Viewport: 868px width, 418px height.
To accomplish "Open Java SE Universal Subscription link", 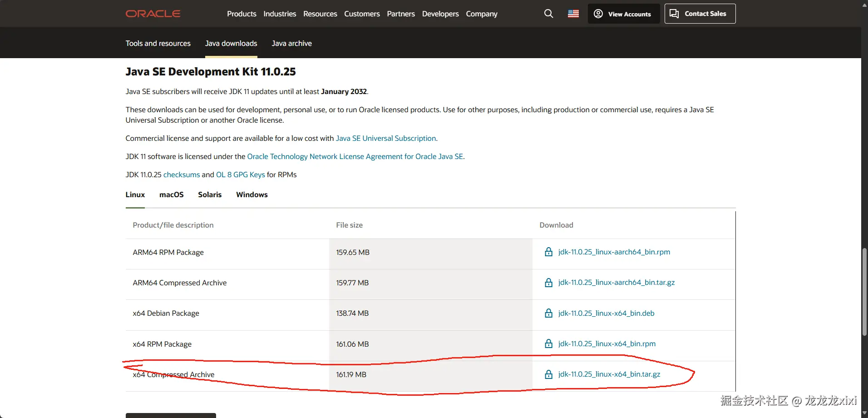I will 386,138.
